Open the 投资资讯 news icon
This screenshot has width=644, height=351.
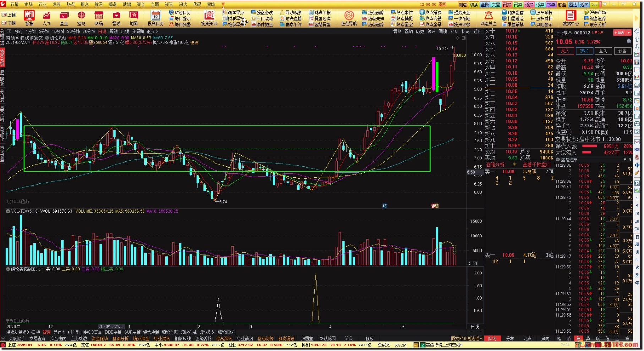[x=209, y=18]
